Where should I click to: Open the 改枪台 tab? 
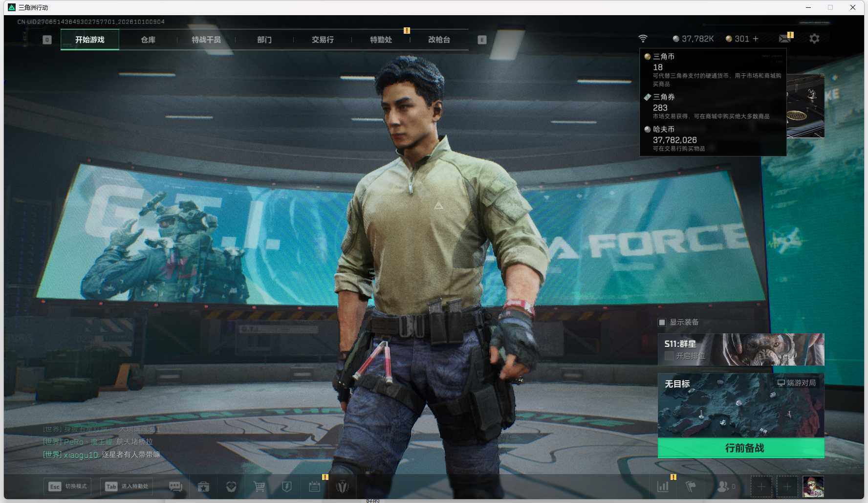pos(439,40)
